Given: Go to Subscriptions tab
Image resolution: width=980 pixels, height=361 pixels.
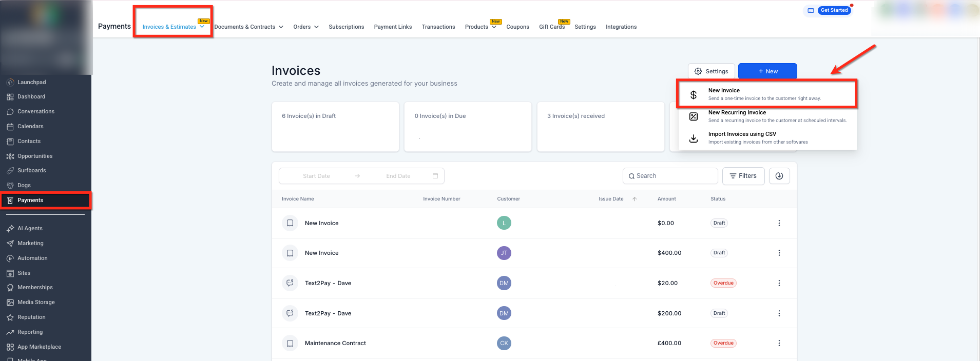Looking at the screenshot, I should click(x=346, y=27).
